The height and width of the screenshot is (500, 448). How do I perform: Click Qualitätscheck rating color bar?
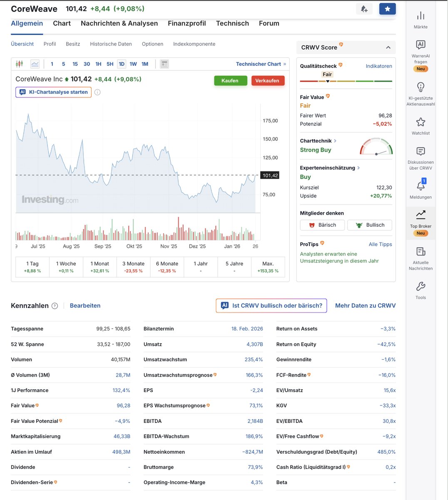click(x=346, y=81)
